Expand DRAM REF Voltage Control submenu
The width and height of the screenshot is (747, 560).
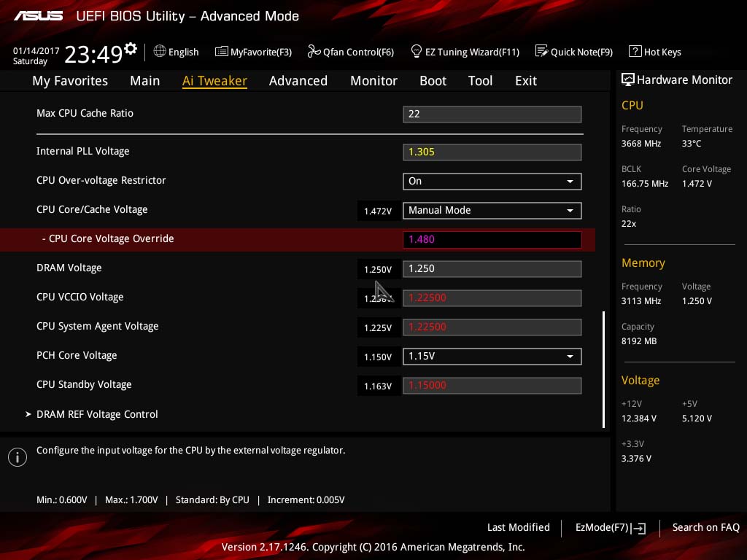coord(97,414)
